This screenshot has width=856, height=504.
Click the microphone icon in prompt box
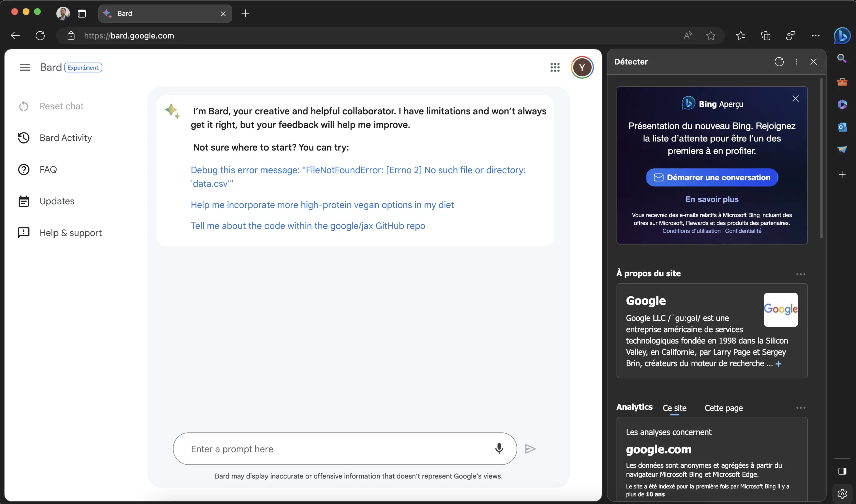[499, 448]
